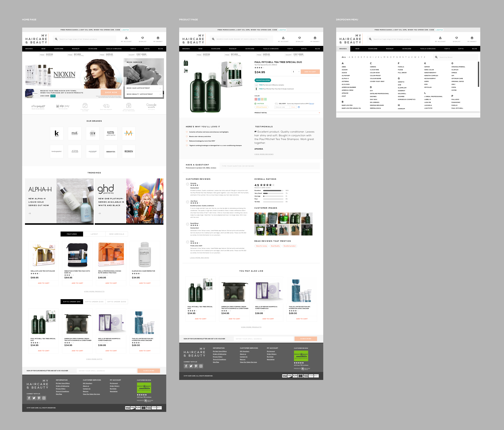The width and height of the screenshot is (504, 430).
Task: Open the quantity dropdown on the product page
Action: pos(296,72)
